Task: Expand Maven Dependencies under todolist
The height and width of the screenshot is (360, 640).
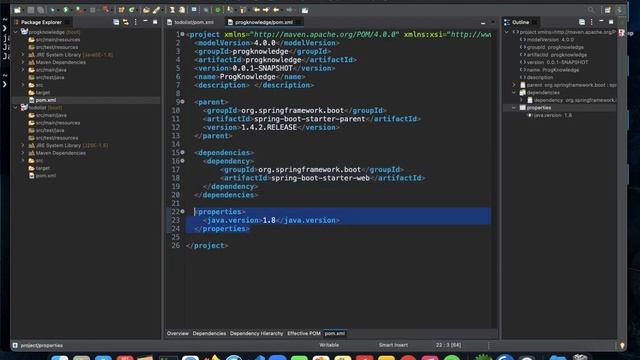Action: click(x=23, y=153)
